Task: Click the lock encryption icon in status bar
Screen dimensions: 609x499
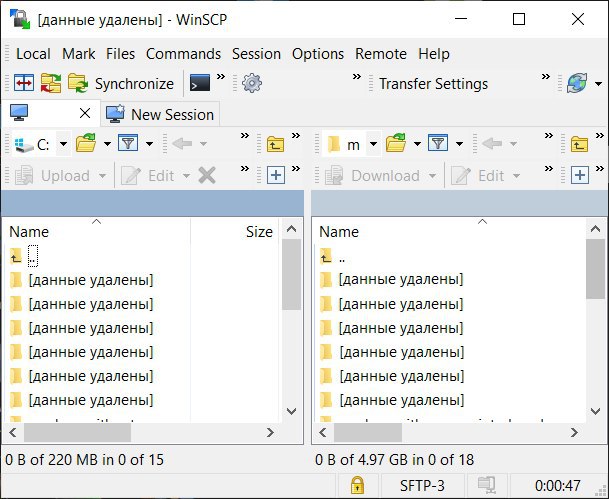Action: tap(357, 485)
